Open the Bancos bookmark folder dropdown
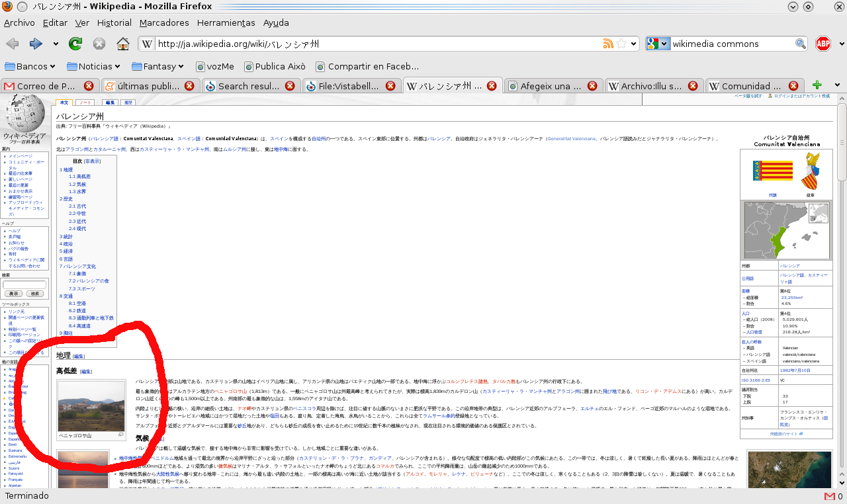This screenshot has height=504, width=847. [x=30, y=66]
